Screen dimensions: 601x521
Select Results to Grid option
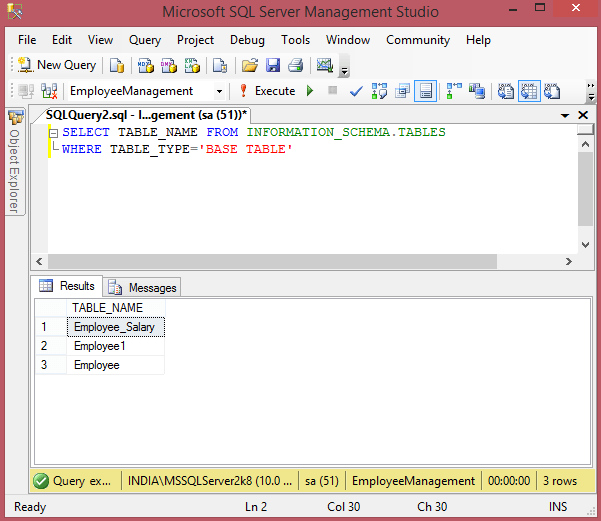pos(529,91)
